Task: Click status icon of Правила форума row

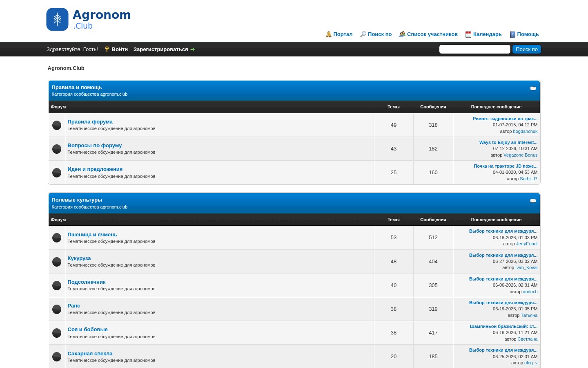Action: (x=57, y=125)
